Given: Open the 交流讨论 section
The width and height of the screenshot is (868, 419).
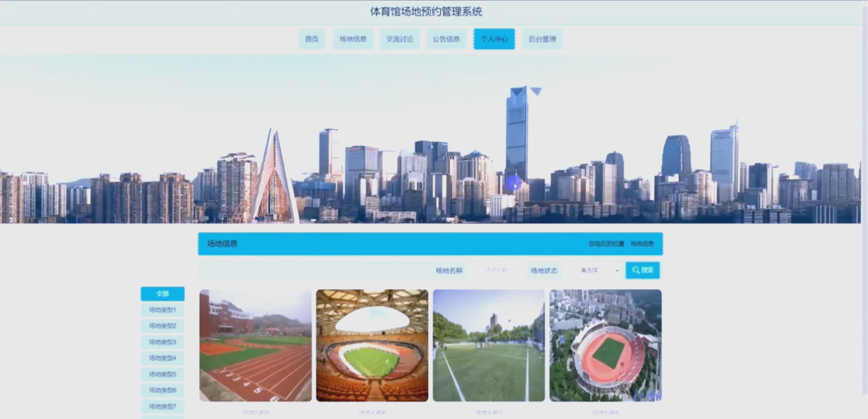Looking at the screenshot, I should click(400, 38).
